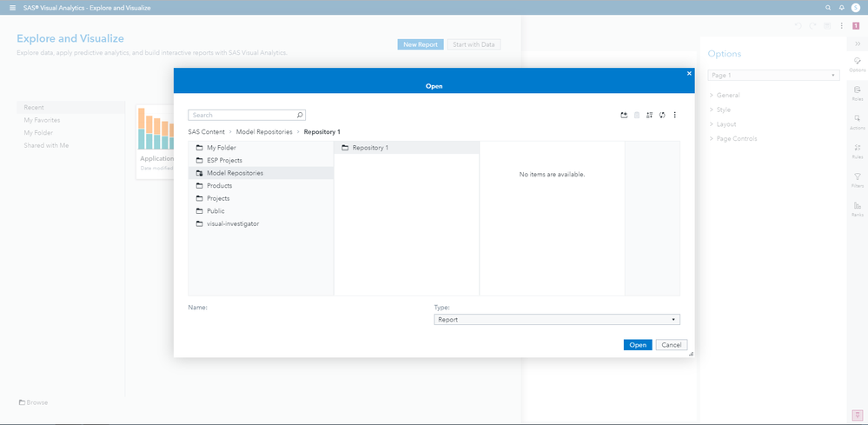
Task: Open the Roles pane icon
Action: (858, 92)
